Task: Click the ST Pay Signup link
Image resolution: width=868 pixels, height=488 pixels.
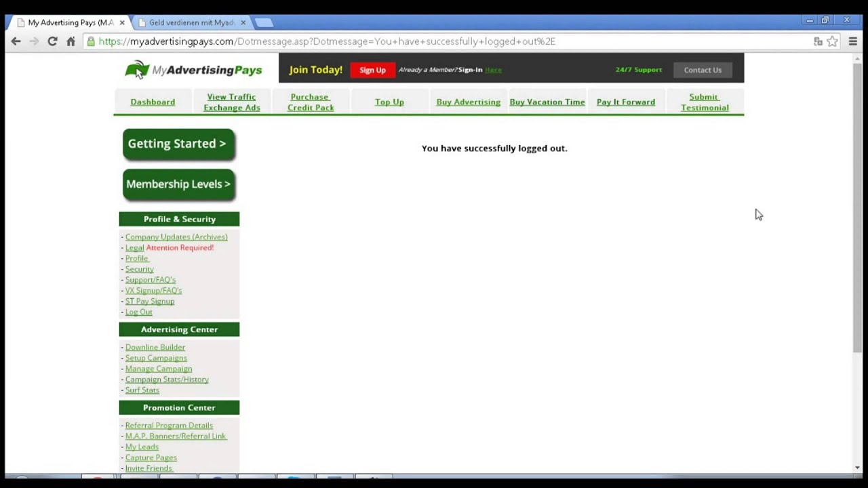Action: click(149, 301)
